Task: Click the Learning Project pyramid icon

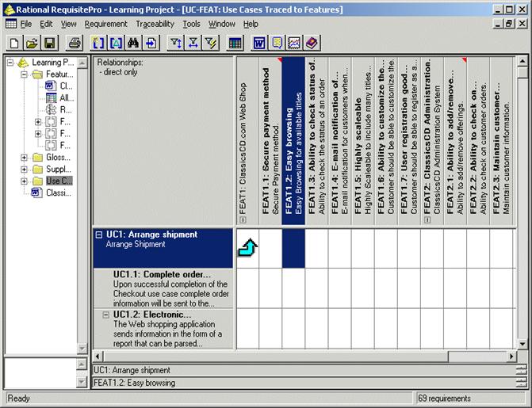Action: click(23, 63)
